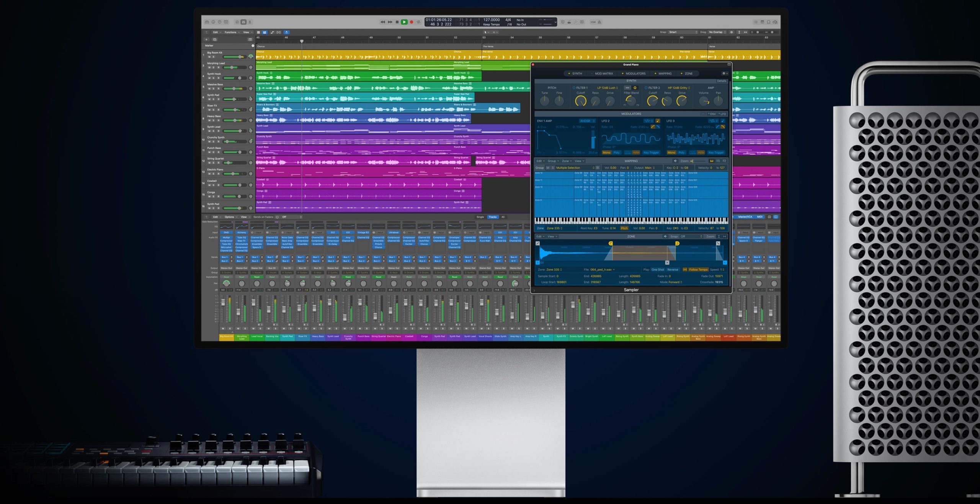Open the Smart Controls dial icon
The image size is (980, 504).
pyautogui.click(x=237, y=22)
